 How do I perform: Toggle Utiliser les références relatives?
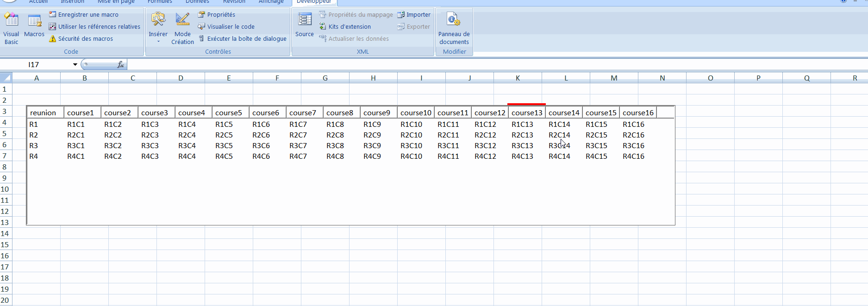(x=94, y=26)
